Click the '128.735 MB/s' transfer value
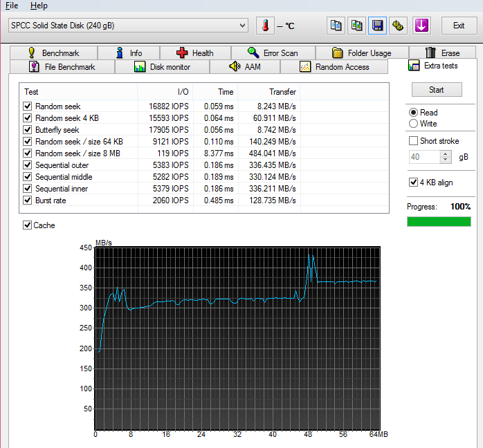The image size is (483, 448). 273,200
